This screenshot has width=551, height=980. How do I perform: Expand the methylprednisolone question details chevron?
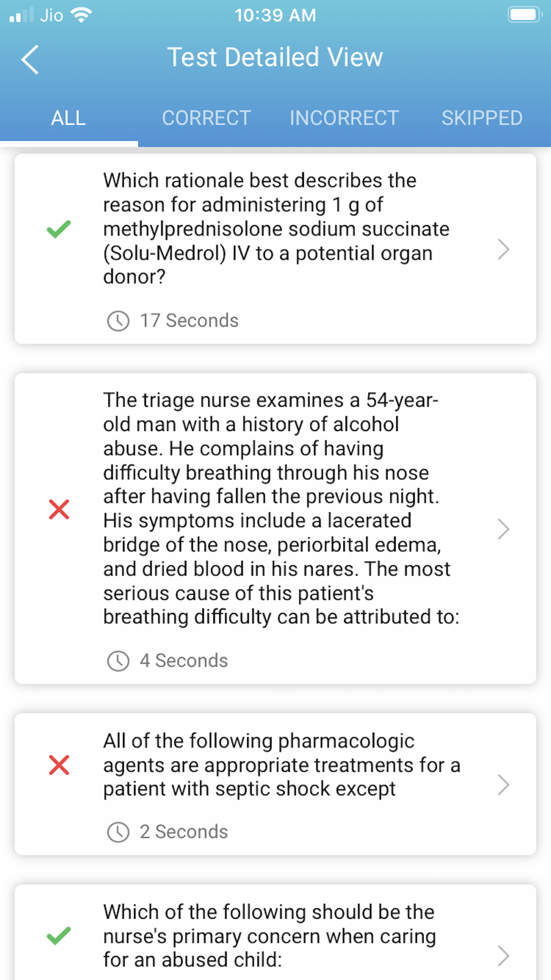coord(503,249)
